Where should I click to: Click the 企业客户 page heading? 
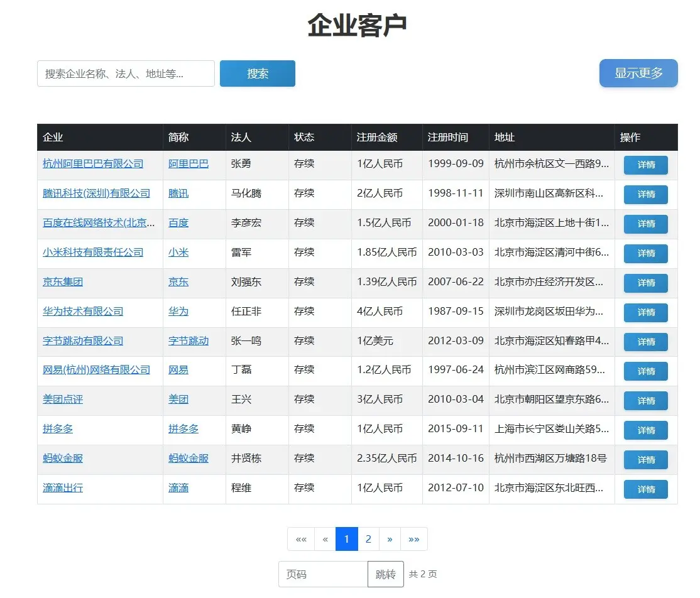(357, 25)
